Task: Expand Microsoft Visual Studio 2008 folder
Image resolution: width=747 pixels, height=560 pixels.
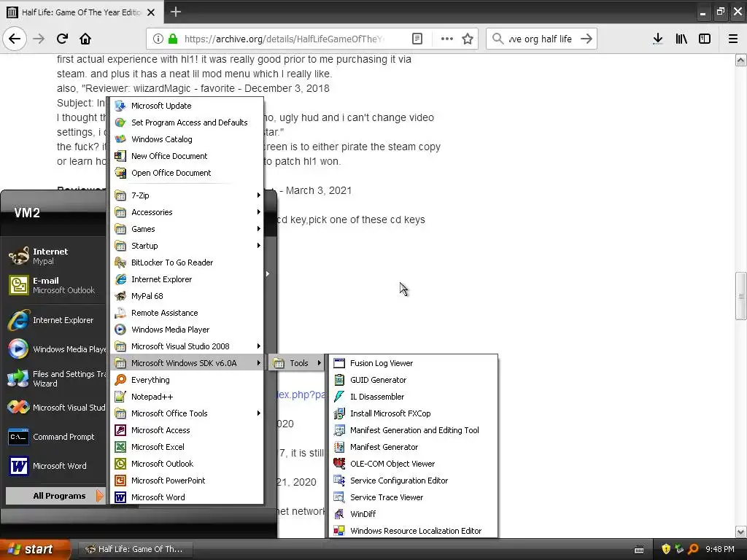Action: 187,346
